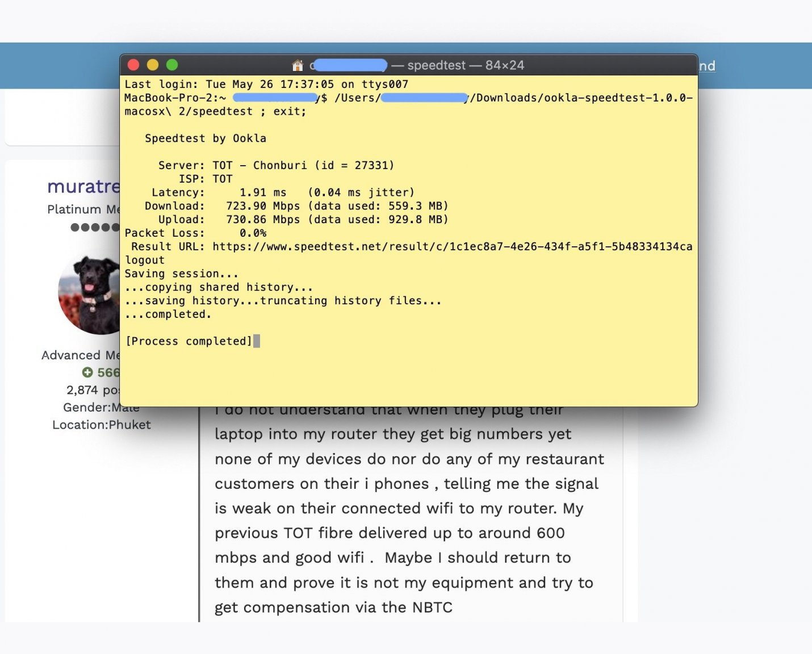Click the padlock-style icon area left of the window title
Screen dimensions: 812x654
tap(296, 65)
